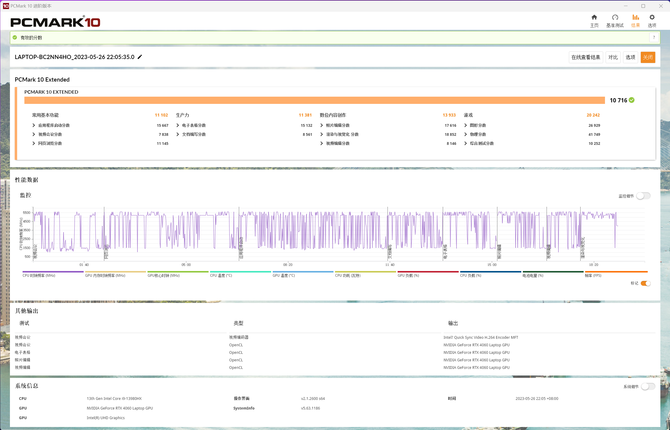Viewport: 670px width, 430px height.
Task: Click the PCMark 10 app icon in the title bar
Action: point(6,6)
